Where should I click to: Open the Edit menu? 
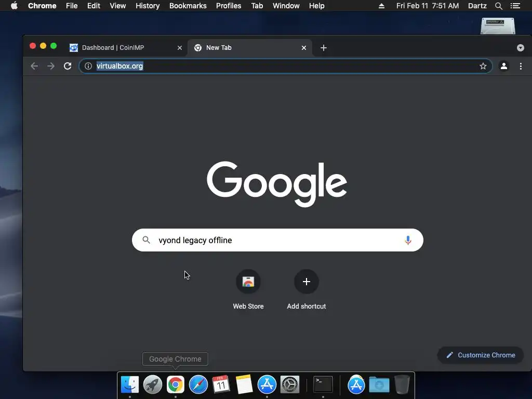pyautogui.click(x=94, y=6)
